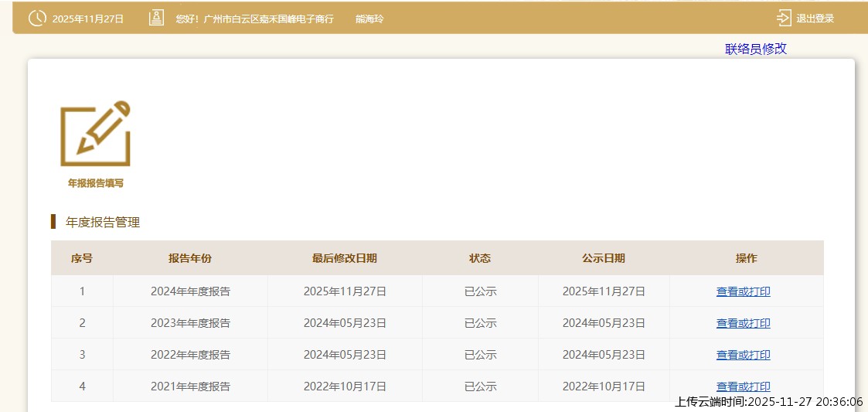Click the 公示日期 column header
Viewport: 868px width, 412px height.
(x=604, y=258)
